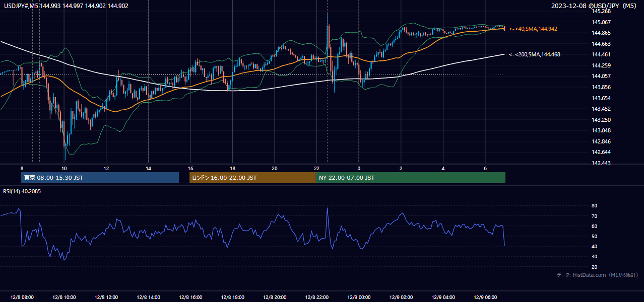Click the price scale value 144.259
644x302 pixels.
601,65
